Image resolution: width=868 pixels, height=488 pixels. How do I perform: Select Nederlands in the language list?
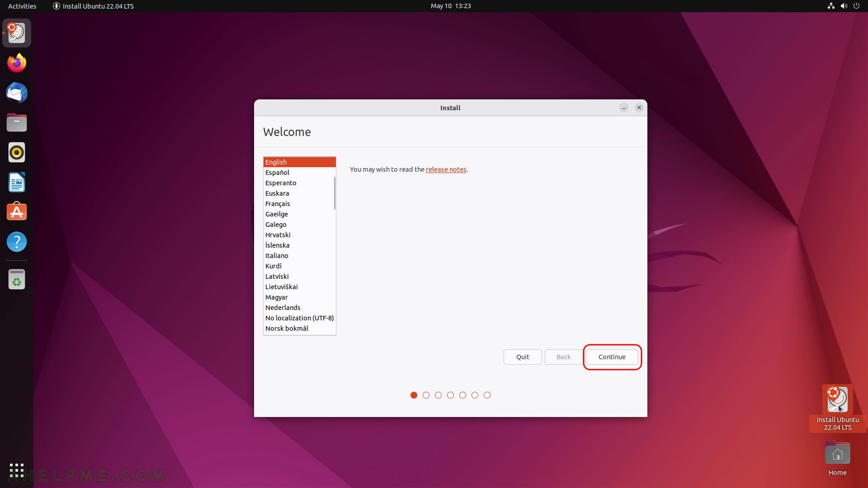(300, 308)
